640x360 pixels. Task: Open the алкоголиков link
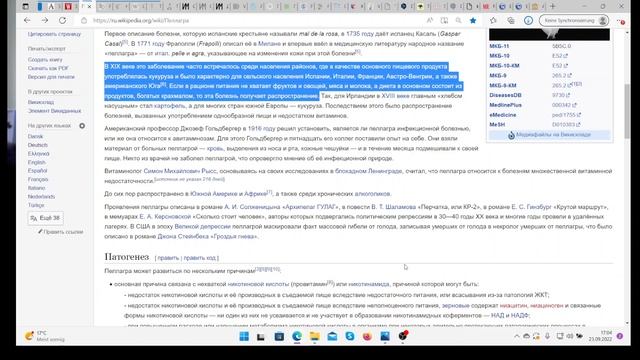click(373, 194)
